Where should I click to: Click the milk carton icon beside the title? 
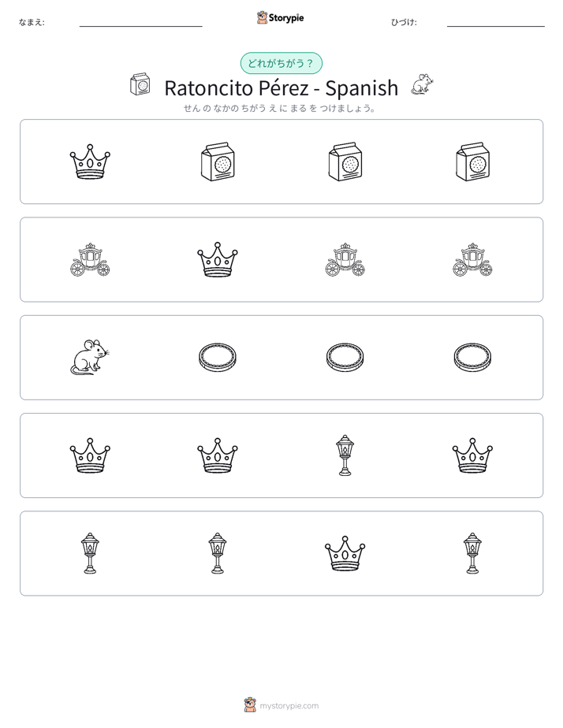(140, 84)
